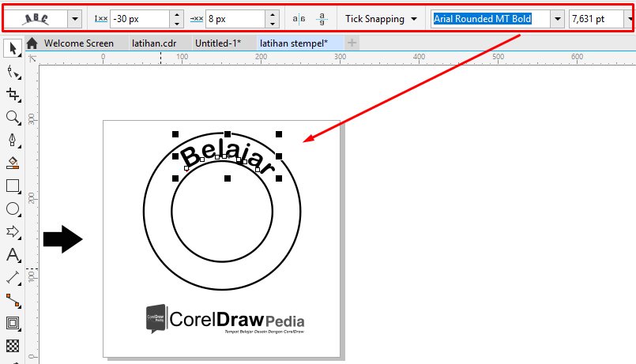This screenshot has width=636, height=364.
Task: Increase the distance from path value
Action: pyautogui.click(x=177, y=14)
